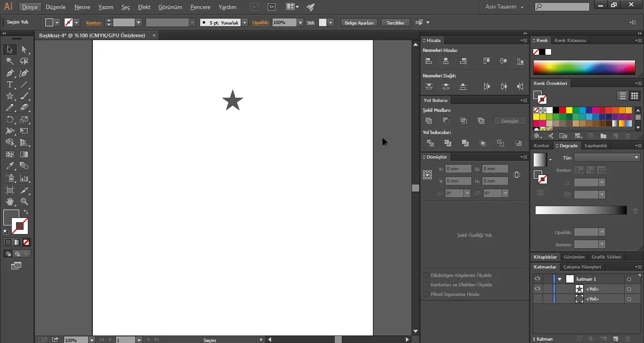
Task: Open the Efekt menu
Action: tap(144, 7)
